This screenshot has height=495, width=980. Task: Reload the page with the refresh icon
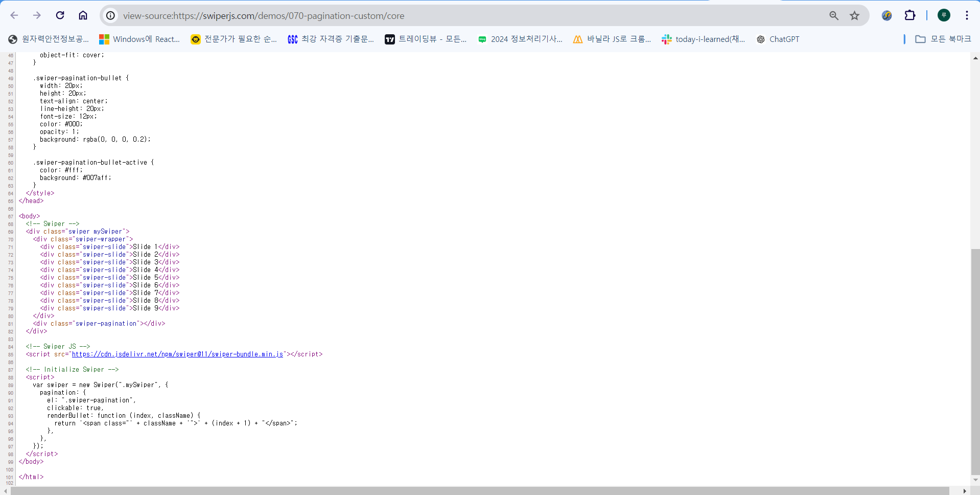[x=60, y=15]
